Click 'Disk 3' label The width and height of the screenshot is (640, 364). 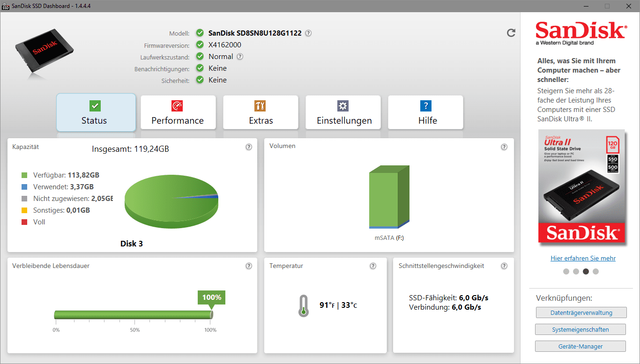coord(132,244)
